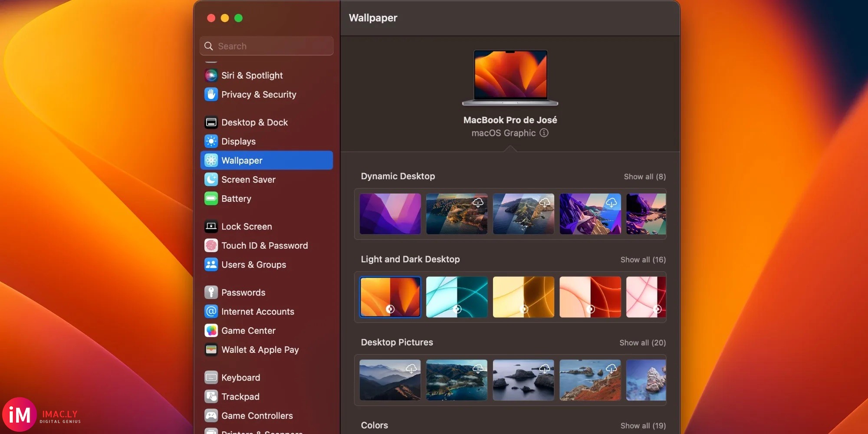Click cloud download icon on third Dynamic Desktop thumbnail

point(545,202)
